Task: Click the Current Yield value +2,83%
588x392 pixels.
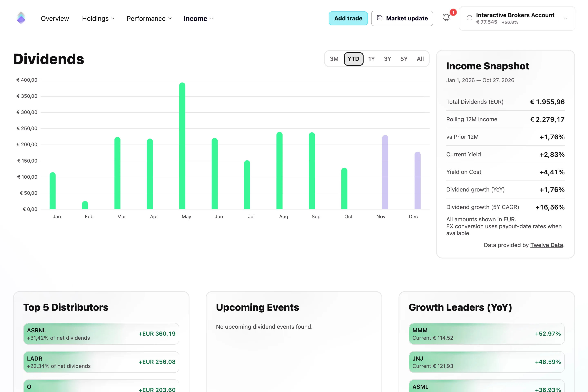Action: tap(552, 155)
